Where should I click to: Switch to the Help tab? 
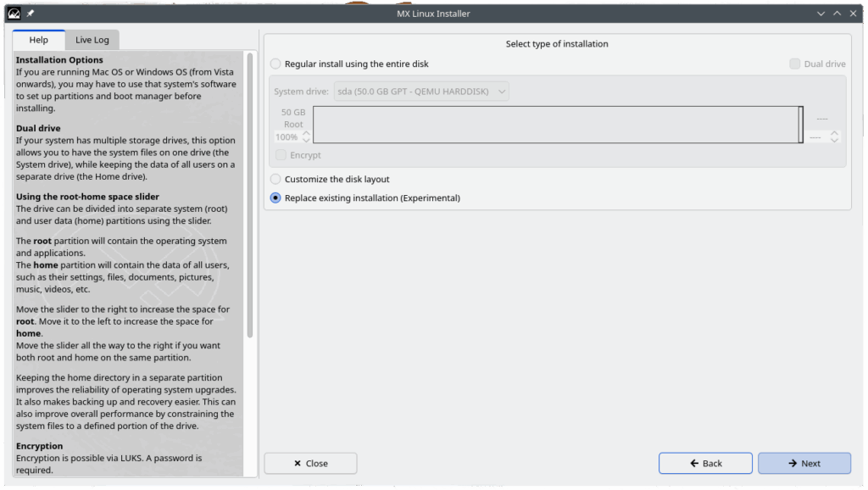click(x=39, y=40)
